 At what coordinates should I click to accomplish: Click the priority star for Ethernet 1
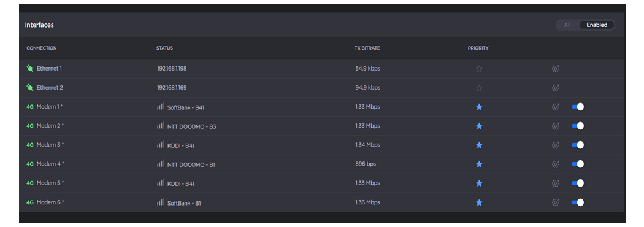coord(479,69)
